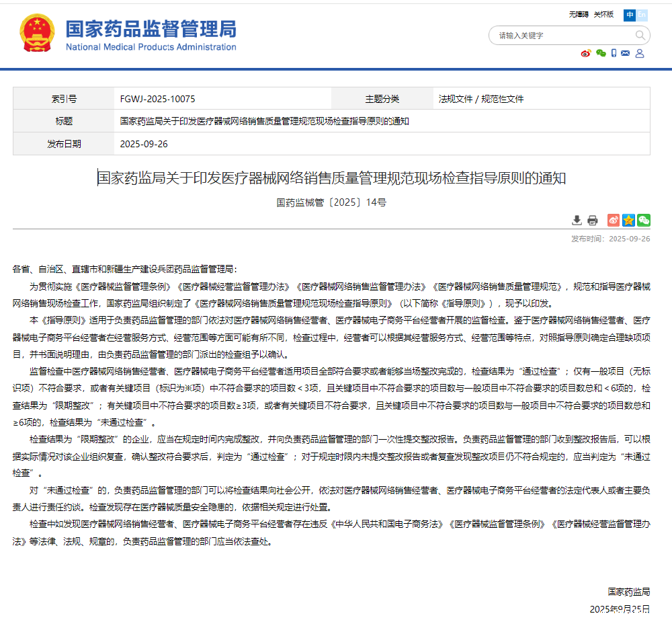Open the header WeChat icon

[x=601, y=54]
